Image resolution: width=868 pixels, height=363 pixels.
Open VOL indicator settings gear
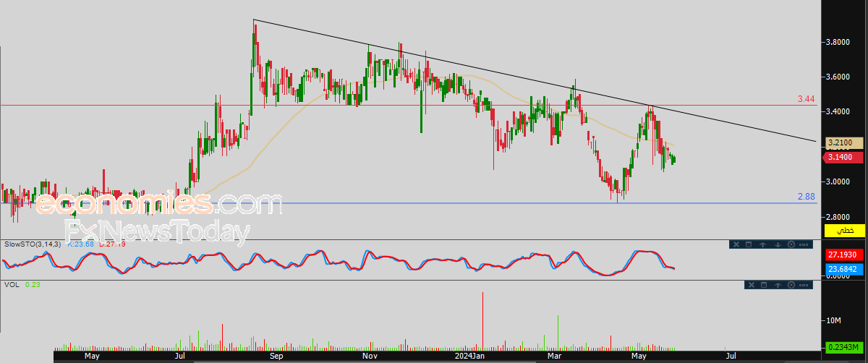791,285
